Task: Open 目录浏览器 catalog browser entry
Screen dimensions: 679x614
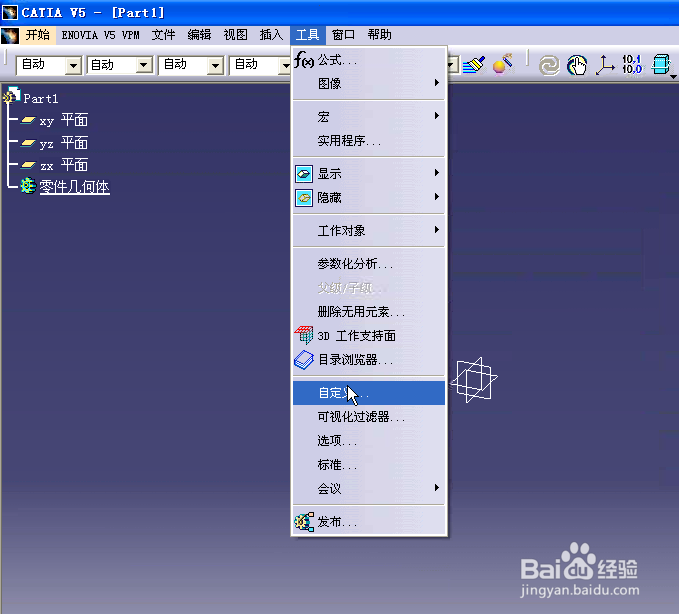Action: [369, 360]
